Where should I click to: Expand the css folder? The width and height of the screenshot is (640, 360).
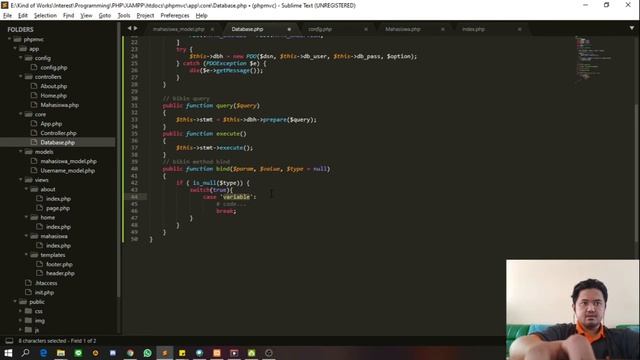tap(21, 311)
